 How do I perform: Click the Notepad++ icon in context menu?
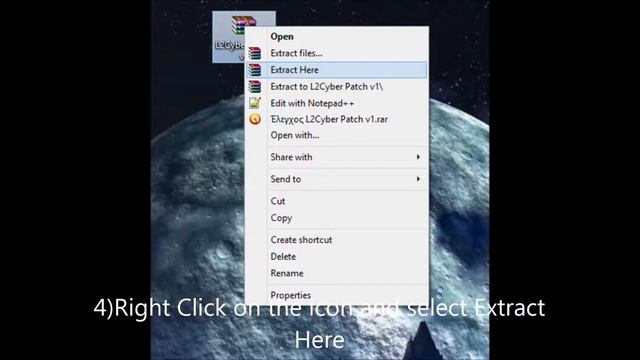(x=255, y=103)
